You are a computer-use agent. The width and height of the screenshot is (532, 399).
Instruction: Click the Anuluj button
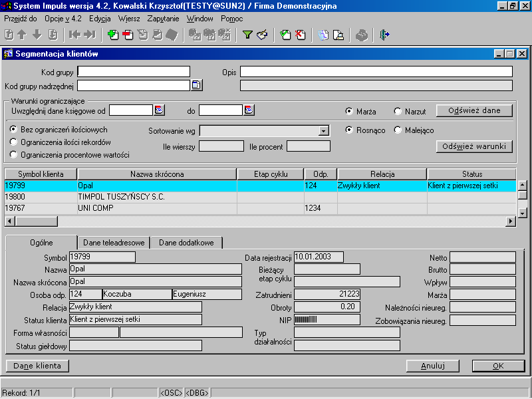point(433,366)
